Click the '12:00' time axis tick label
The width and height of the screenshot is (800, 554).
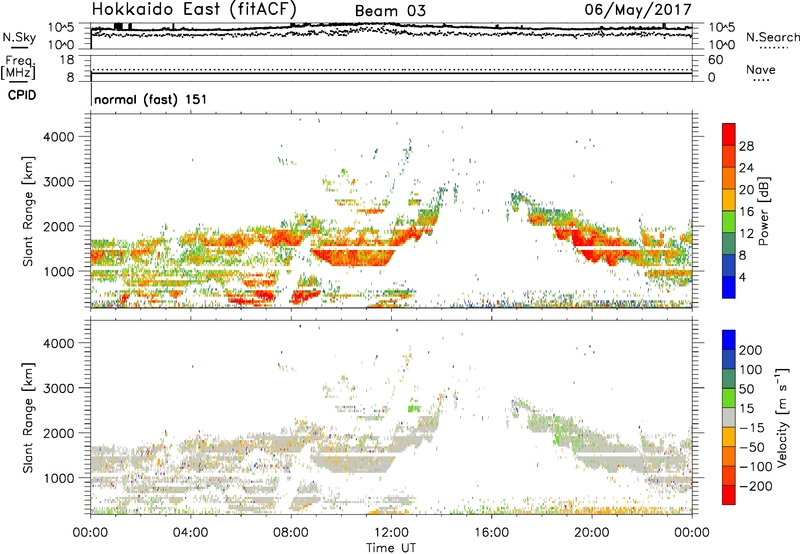pos(391,533)
